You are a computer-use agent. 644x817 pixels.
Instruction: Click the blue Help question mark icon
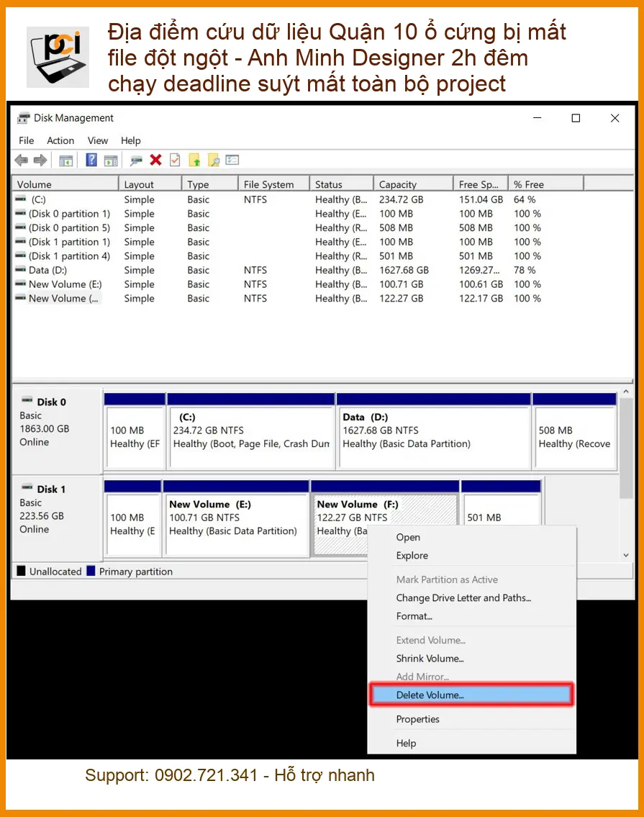[x=91, y=160]
